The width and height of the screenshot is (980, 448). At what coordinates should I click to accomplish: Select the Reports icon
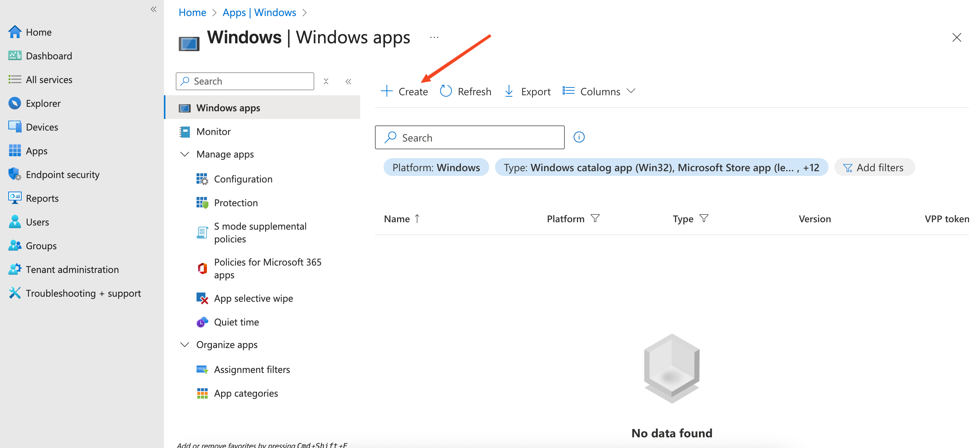coord(15,198)
